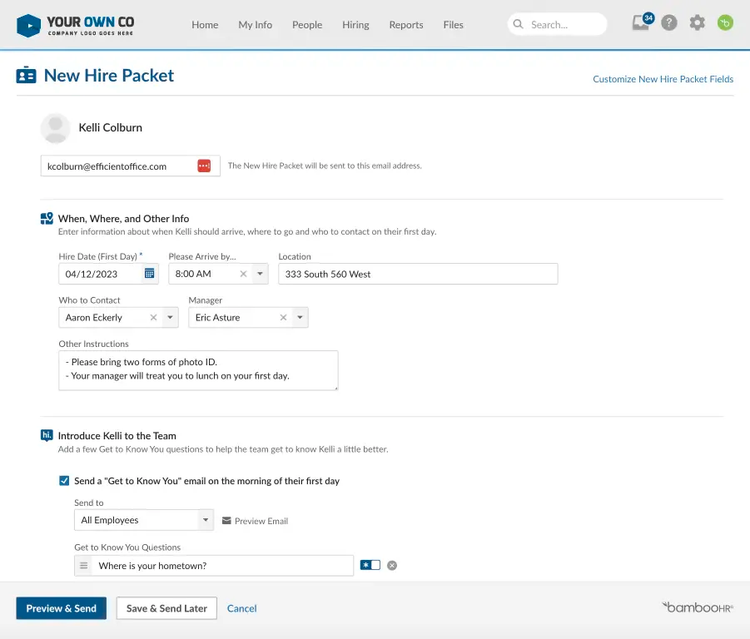Viewport: 750px width, 639px height.
Task: Click the red icon in email field
Action: (x=204, y=166)
